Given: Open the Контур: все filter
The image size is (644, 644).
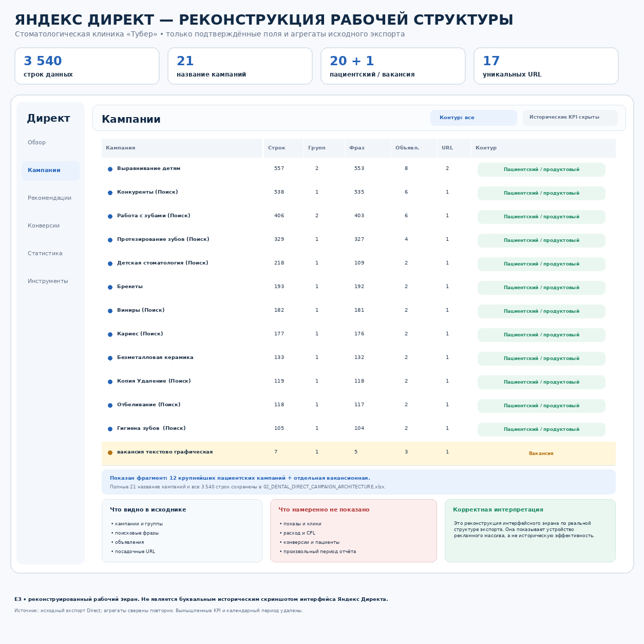Looking at the screenshot, I should pyautogui.click(x=473, y=118).
